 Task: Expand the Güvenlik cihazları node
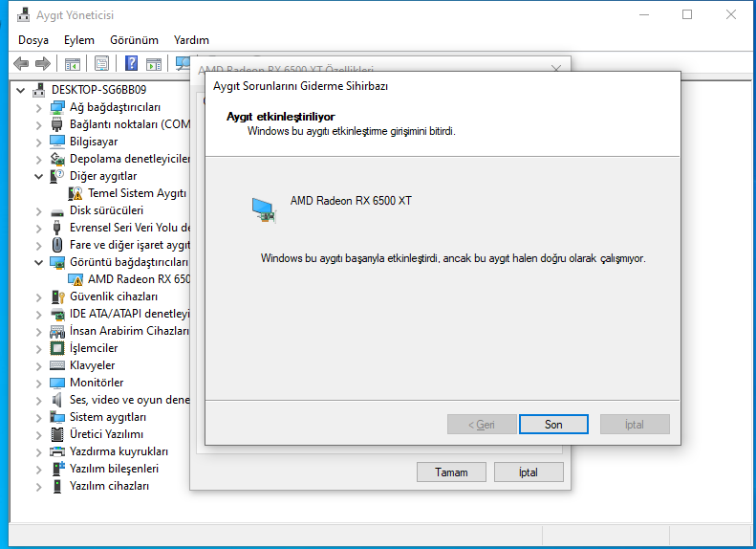(38, 296)
